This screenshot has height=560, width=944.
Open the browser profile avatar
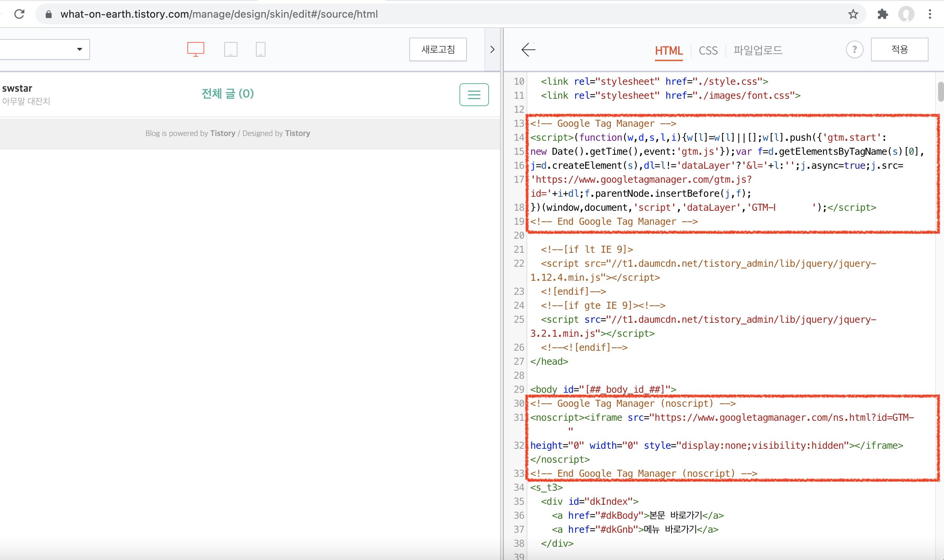(x=906, y=14)
